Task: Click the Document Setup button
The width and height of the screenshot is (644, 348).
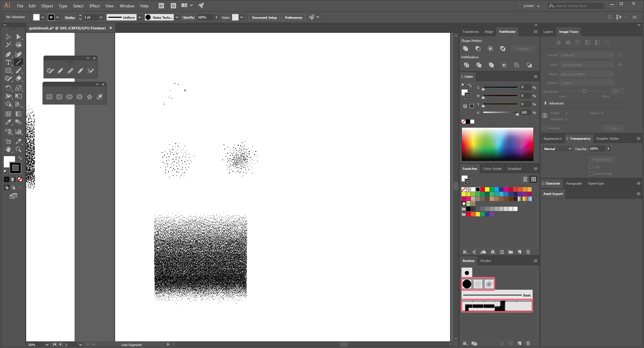Action: tap(264, 17)
